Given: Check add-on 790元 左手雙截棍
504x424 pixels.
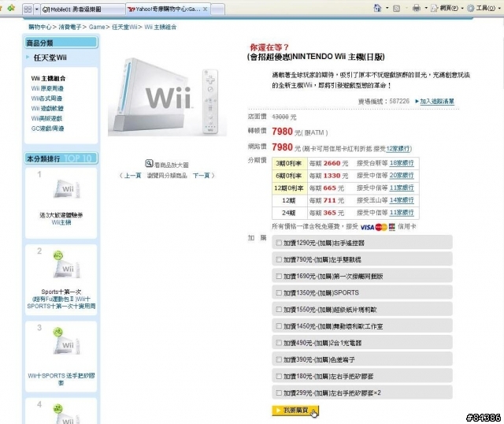Looking at the screenshot, I should click(x=279, y=259).
